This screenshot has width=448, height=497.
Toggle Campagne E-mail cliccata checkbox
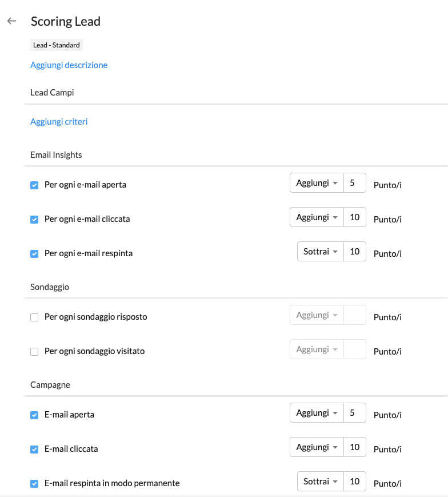[34, 450]
